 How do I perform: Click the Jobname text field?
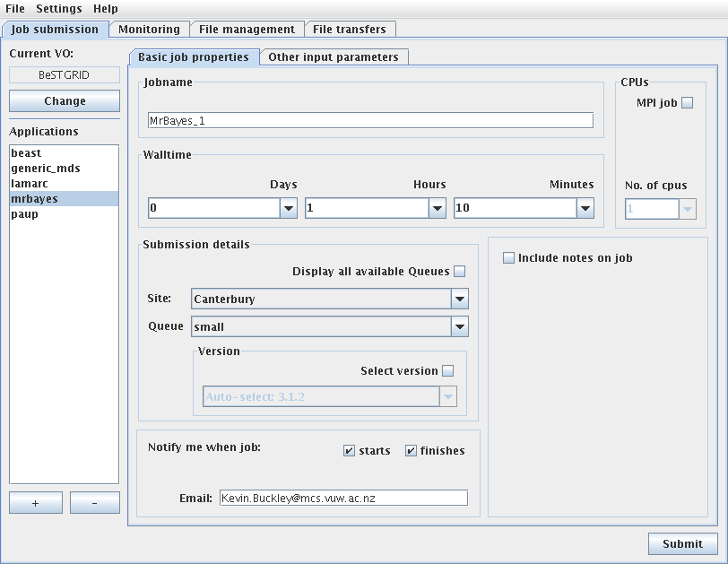tap(370, 120)
